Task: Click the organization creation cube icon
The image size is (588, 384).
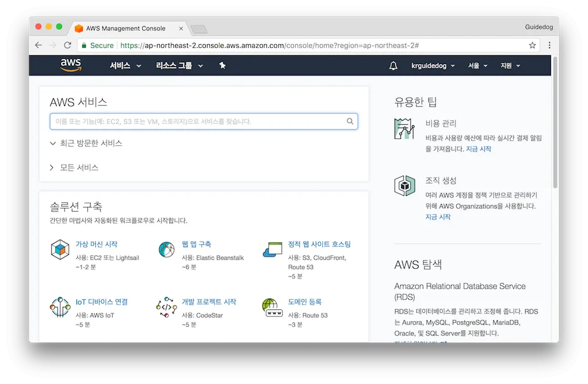Action: point(405,186)
